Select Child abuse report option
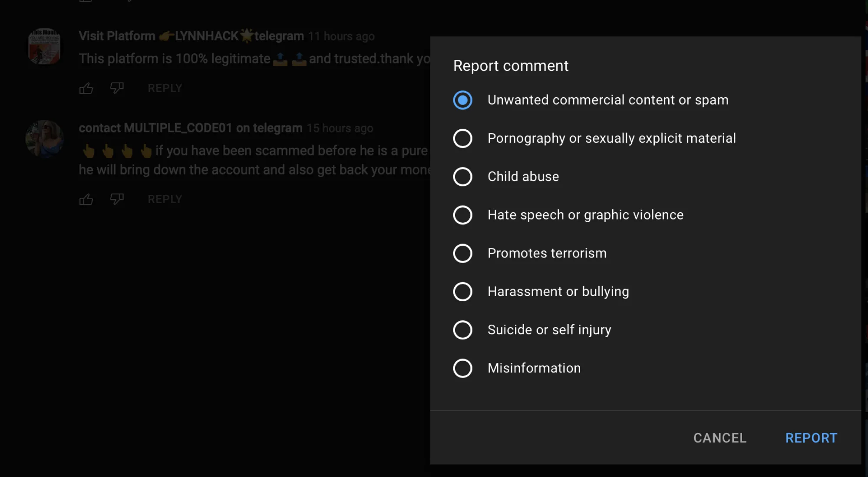Image resolution: width=868 pixels, height=477 pixels. coord(462,176)
